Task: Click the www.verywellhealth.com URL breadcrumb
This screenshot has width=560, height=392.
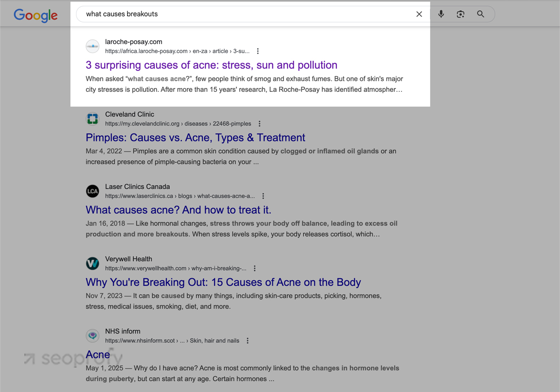Action: click(x=176, y=268)
